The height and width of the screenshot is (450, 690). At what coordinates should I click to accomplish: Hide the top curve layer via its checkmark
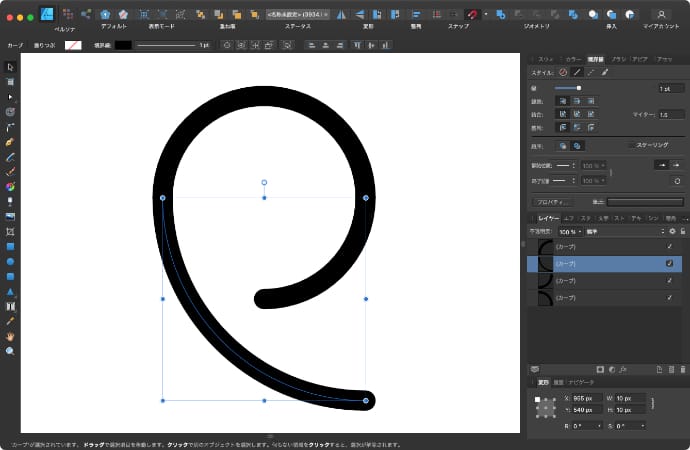pyautogui.click(x=669, y=246)
